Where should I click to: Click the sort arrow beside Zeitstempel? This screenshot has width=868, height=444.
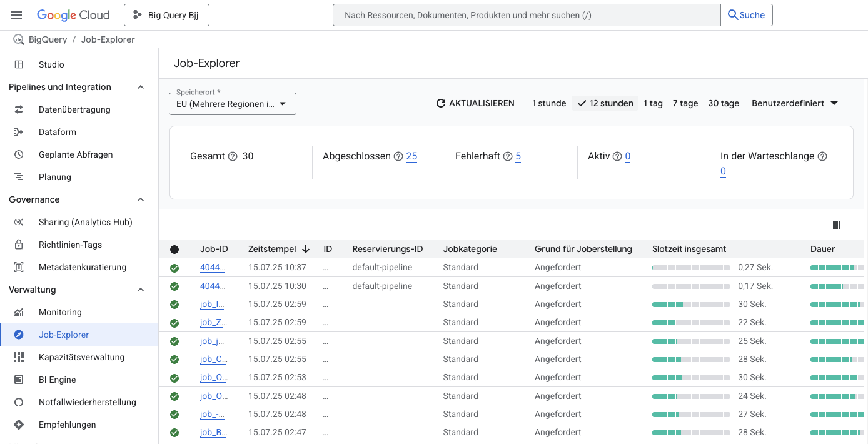[306, 249]
